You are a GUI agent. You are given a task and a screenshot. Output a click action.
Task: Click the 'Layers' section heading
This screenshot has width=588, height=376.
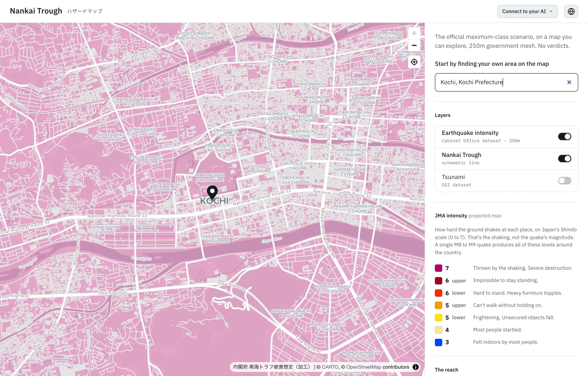[442, 115]
